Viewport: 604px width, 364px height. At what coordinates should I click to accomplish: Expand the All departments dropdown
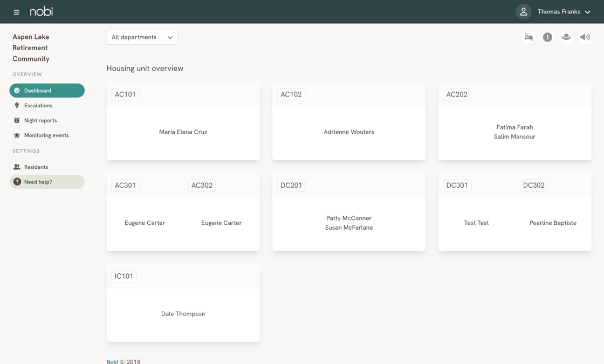coord(142,37)
